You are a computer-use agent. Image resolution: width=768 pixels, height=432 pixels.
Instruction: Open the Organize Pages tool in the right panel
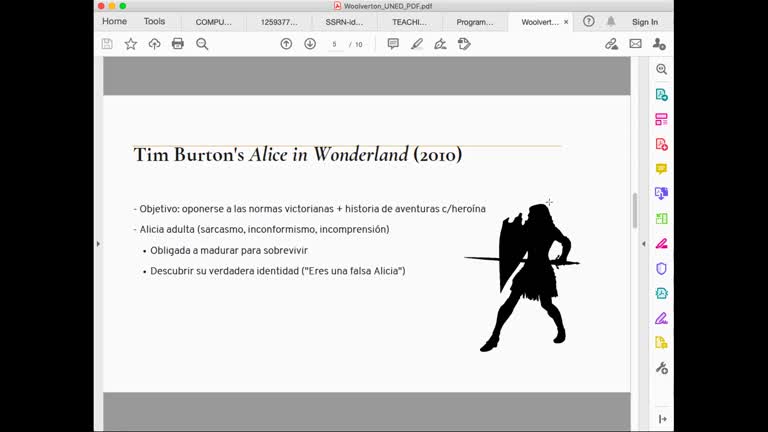tap(661, 120)
